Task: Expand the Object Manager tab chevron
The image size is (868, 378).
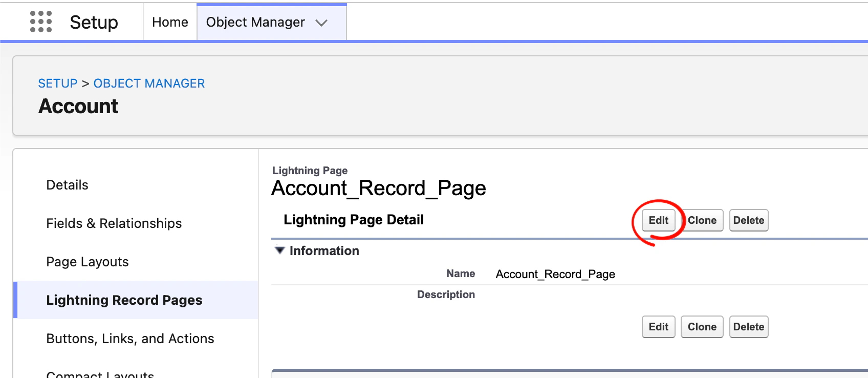Action: [321, 23]
